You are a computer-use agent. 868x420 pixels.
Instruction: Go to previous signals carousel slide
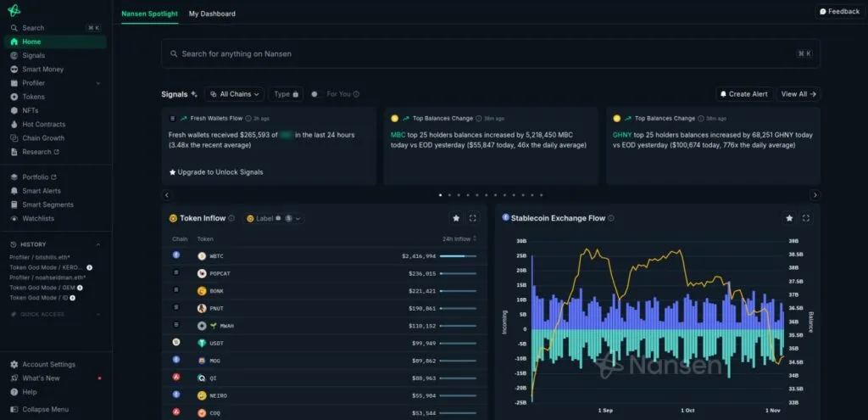coord(167,195)
